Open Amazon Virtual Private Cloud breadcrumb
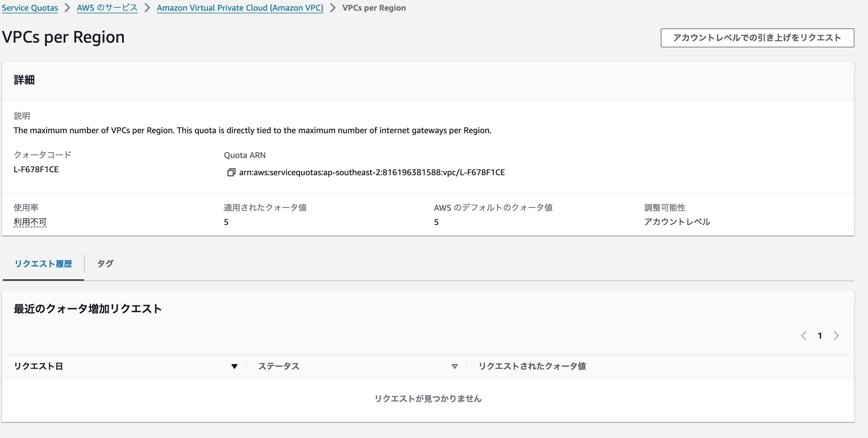The width and height of the screenshot is (868, 438). click(240, 8)
